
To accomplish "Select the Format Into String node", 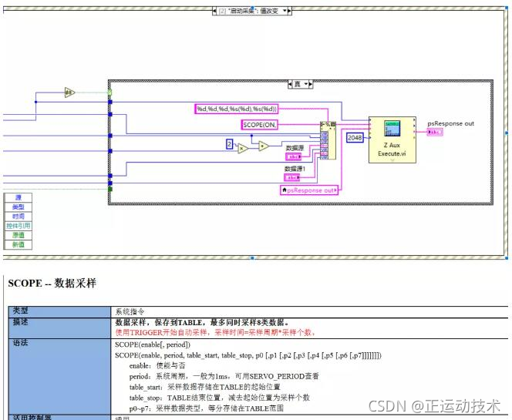I will 328,140.
